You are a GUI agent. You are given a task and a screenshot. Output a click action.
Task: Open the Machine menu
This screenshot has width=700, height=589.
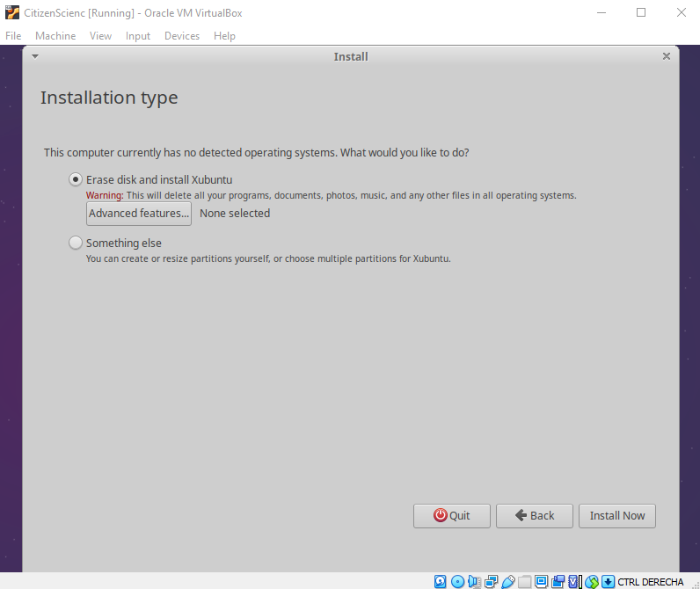tap(55, 36)
